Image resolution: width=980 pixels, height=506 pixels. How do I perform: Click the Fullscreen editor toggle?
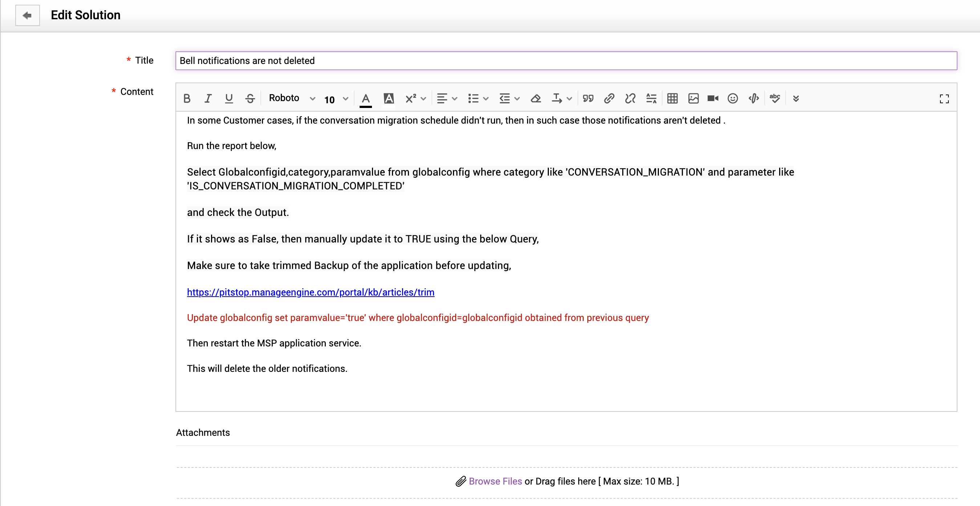(944, 99)
